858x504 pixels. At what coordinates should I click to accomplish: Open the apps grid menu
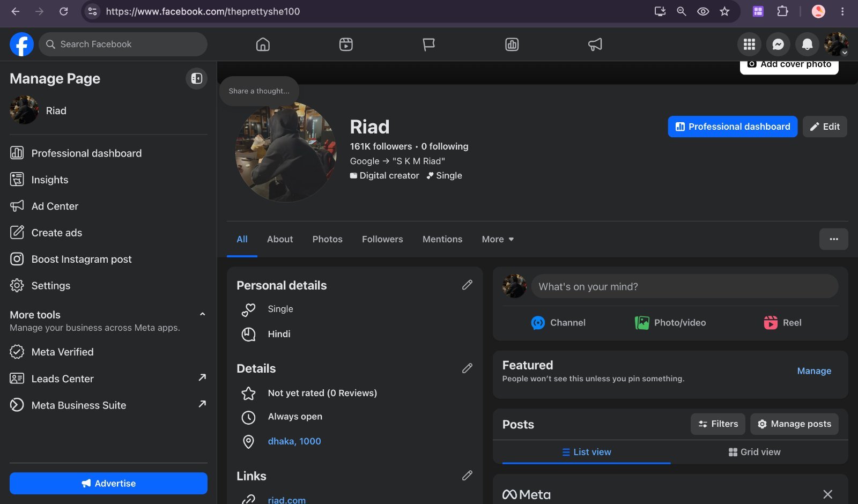point(749,45)
